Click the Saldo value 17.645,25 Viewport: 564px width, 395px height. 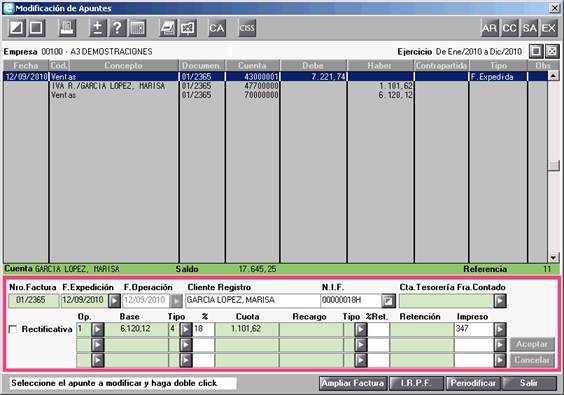click(x=258, y=269)
